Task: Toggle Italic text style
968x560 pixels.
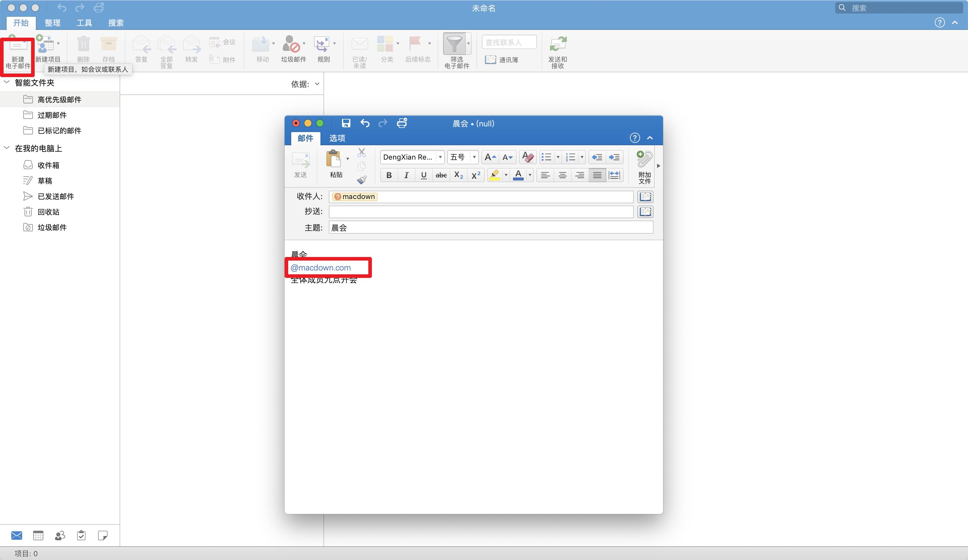Action: (x=406, y=175)
